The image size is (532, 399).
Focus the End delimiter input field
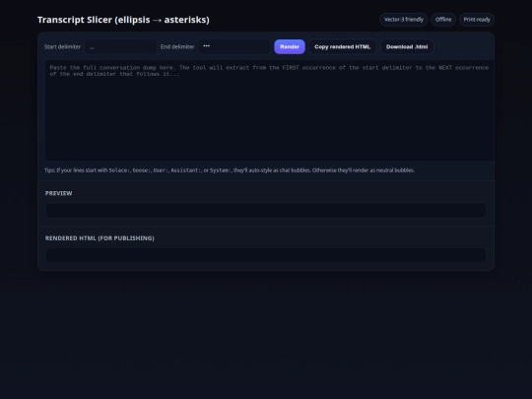click(234, 47)
